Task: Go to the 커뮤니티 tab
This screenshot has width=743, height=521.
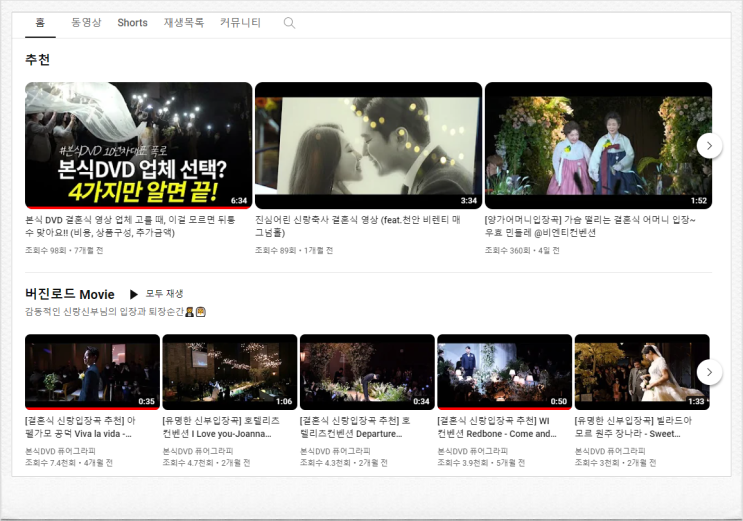Action: tap(240, 23)
